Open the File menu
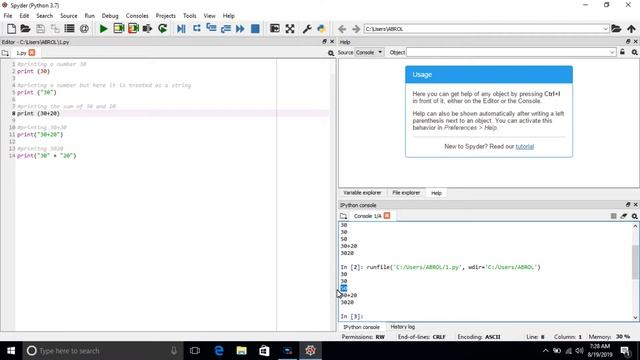Screen dimensions: 640x360 point(8,16)
